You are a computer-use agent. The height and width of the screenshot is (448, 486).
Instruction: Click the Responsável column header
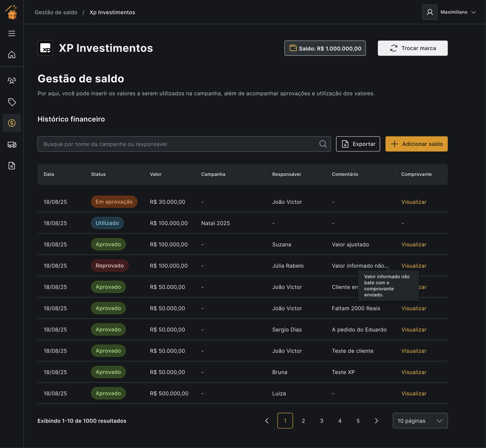286,174
